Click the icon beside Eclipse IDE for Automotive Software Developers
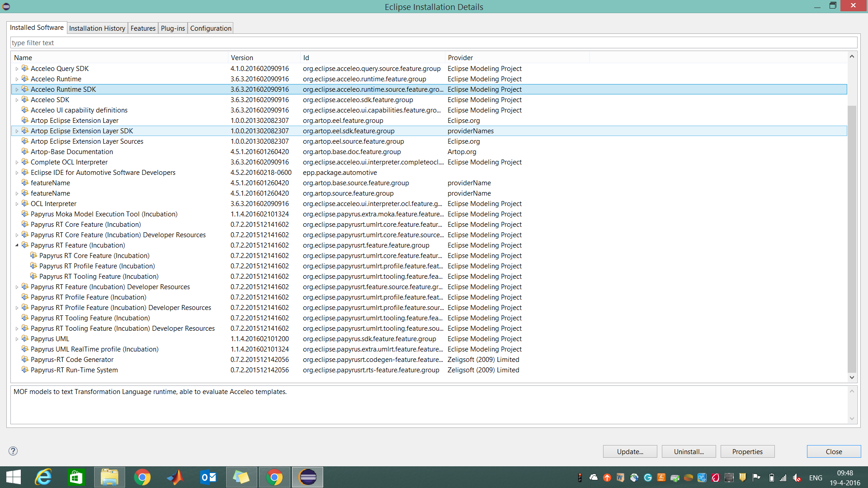The image size is (868, 488). pyautogui.click(x=25, y=172)
